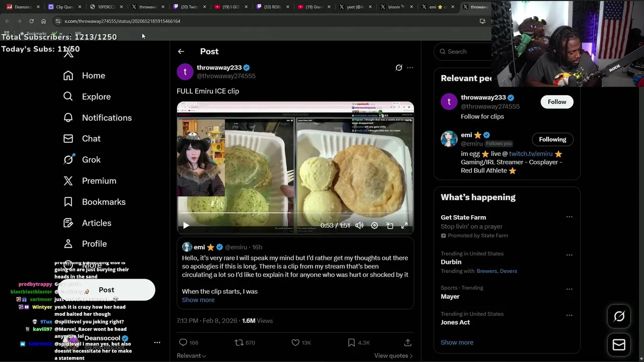The image size is (644, 362).
Task: Toggle picture-in-picture for the video
Action: 389,226
